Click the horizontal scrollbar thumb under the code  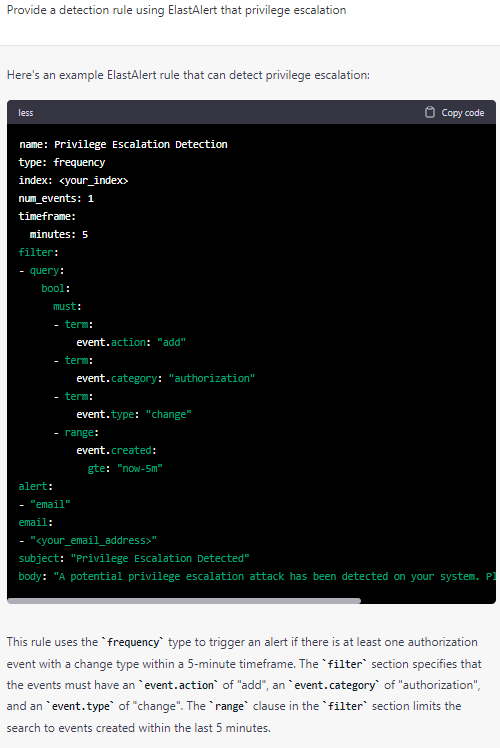184,601
